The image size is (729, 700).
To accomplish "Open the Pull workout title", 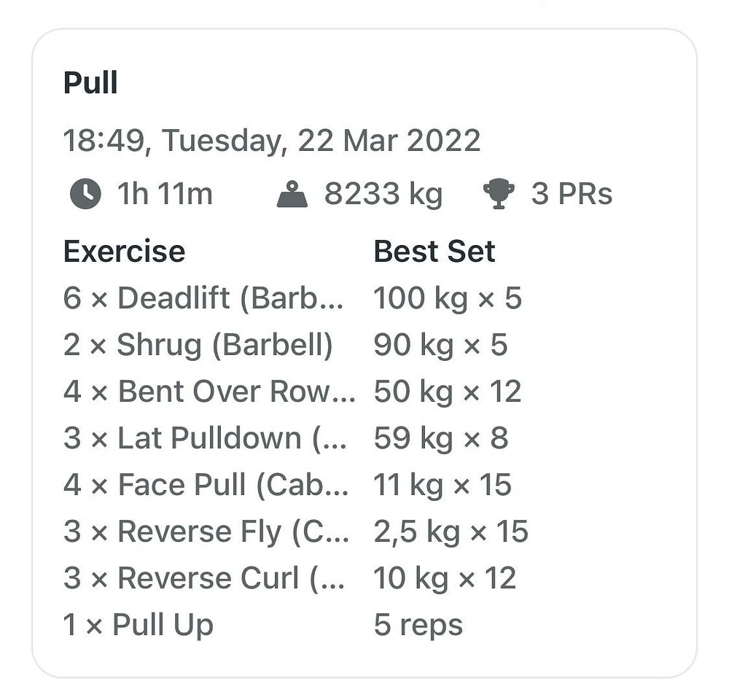I will click(90, 83).
